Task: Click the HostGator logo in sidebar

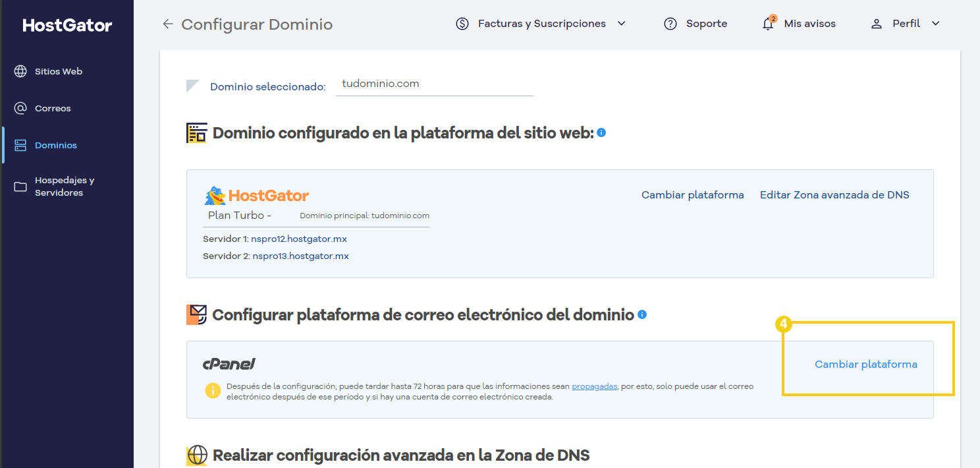Action: pyautogui.click(x=67, y=25)
